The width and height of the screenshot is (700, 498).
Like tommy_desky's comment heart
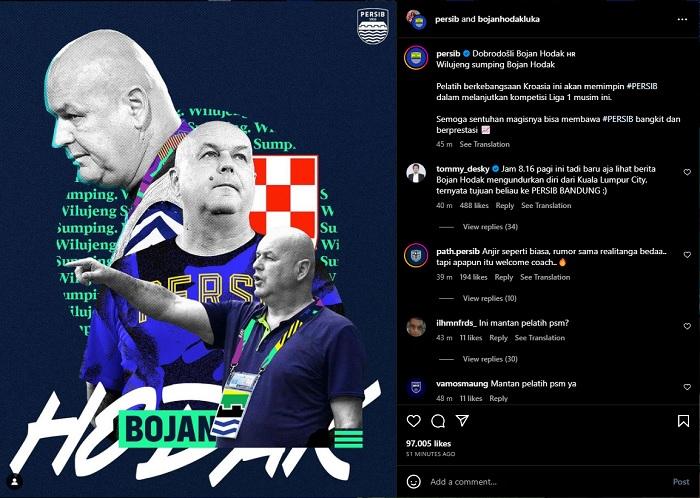[x=687, y=172]
